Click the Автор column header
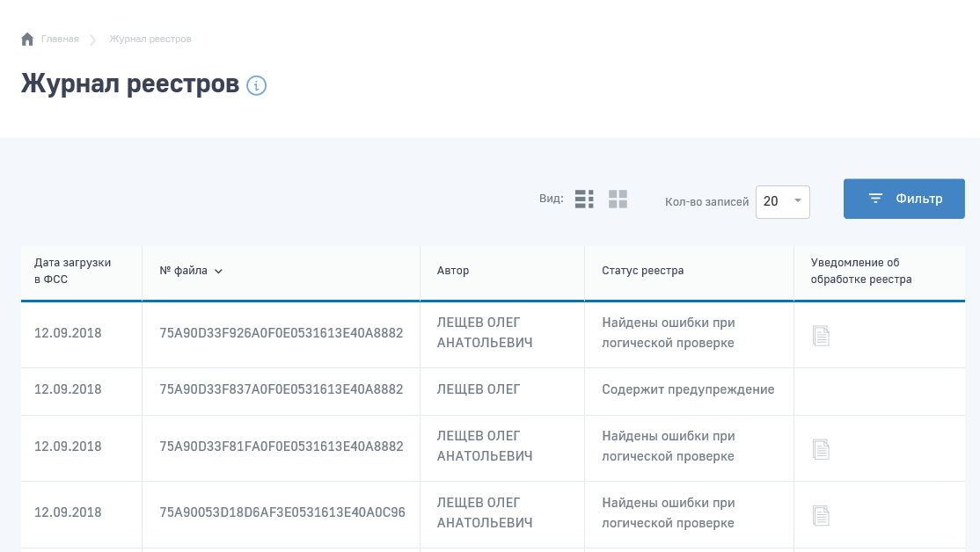This screenshot has width=980, height=552. [x=453, y=271]
